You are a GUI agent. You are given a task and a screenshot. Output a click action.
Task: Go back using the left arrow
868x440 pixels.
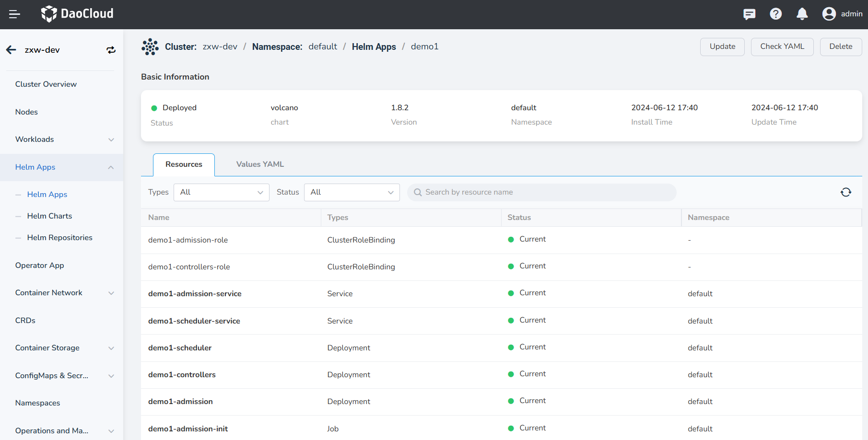point(11,50)
